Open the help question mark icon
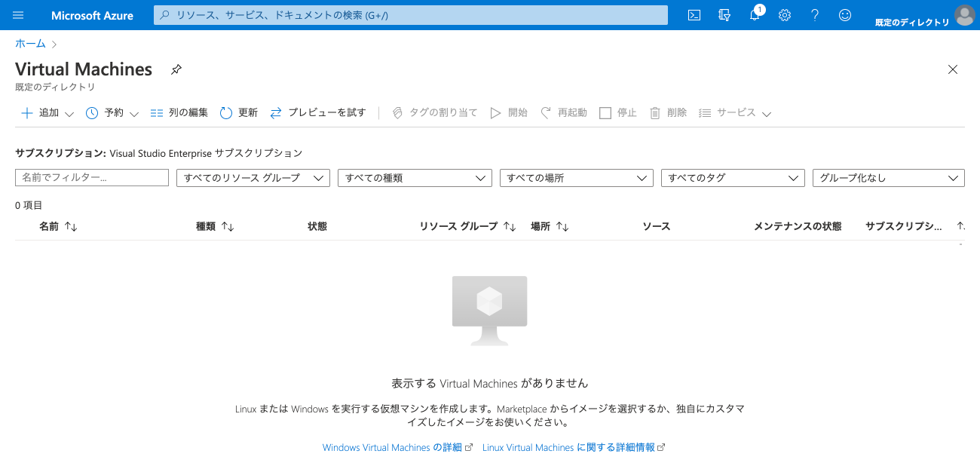980x466 pixels. [815, 15]
